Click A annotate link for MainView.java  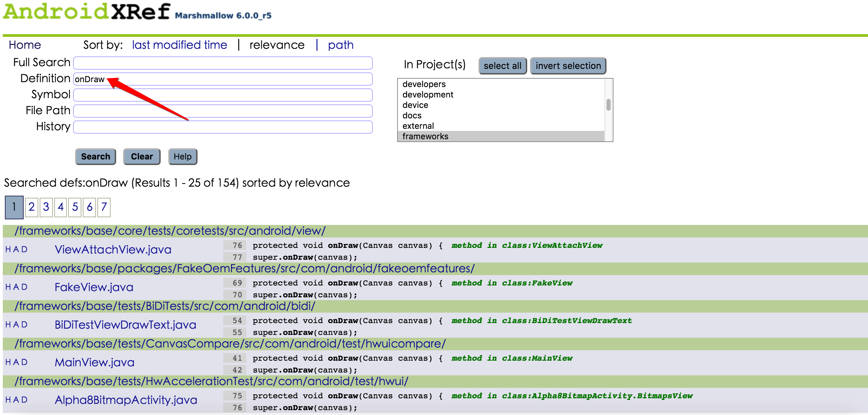pyautogui.click(x=16, y=362)
